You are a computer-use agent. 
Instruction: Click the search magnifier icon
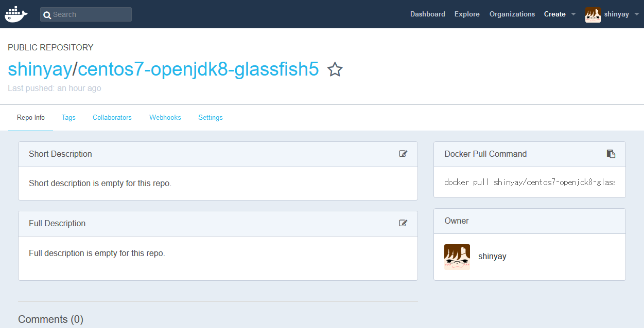point(47,15)
